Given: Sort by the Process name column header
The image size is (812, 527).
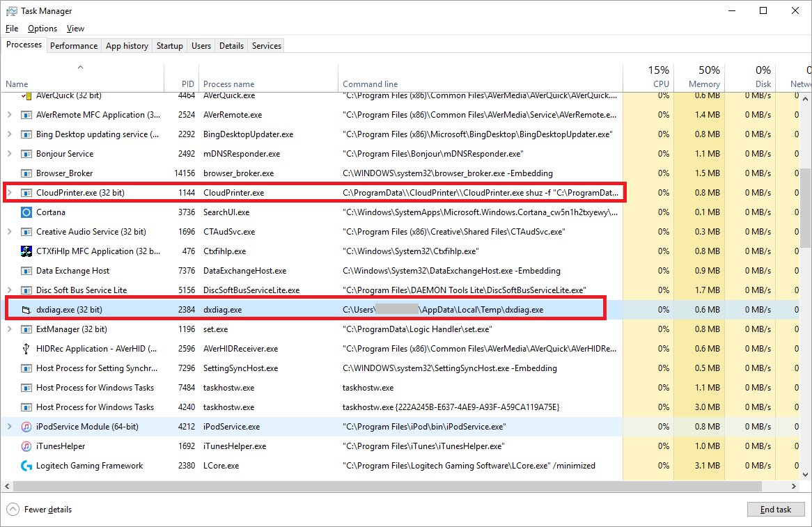Looking at the screenshot, I should [x=268, y=77].
